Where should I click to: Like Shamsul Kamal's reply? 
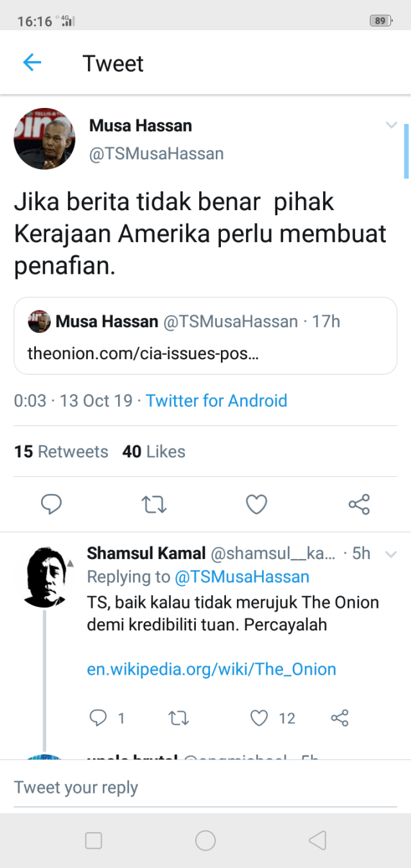tap(259, 718)
